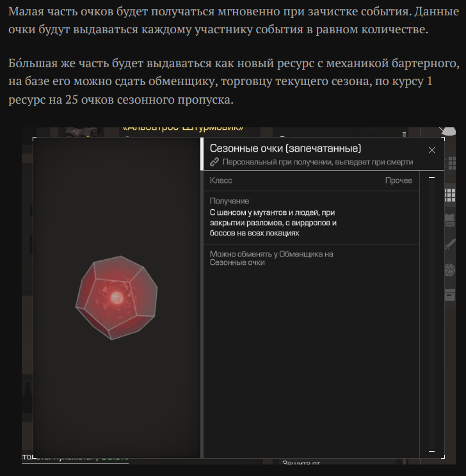Click the Сезонные очки (запечатанные) title
This screenshot has height=476, width=466.
pos(285,148)
